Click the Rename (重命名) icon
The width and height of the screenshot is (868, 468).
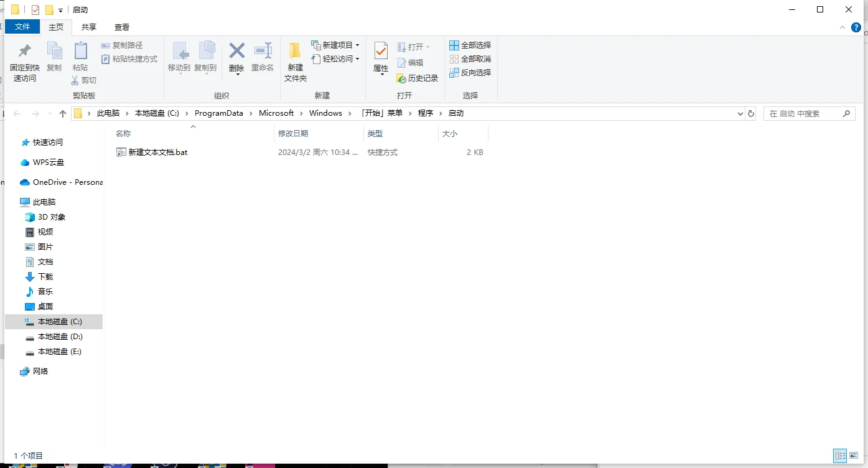click(262, 59)
